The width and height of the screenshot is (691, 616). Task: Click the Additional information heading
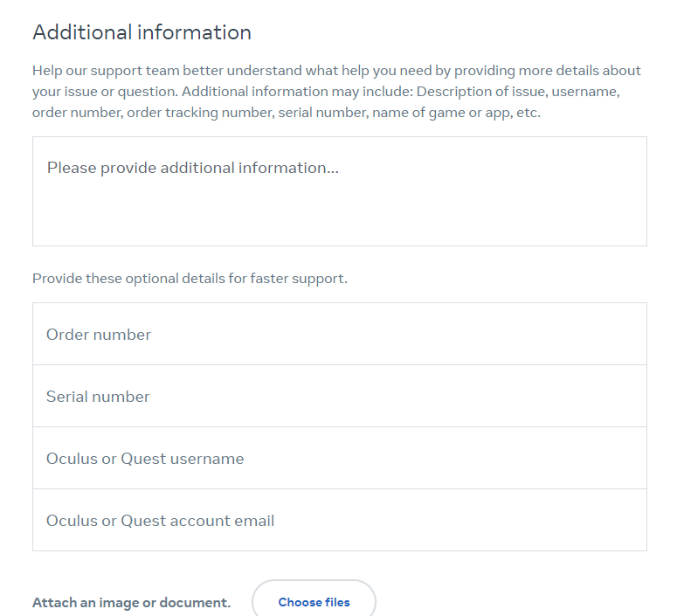pos(142,32)
